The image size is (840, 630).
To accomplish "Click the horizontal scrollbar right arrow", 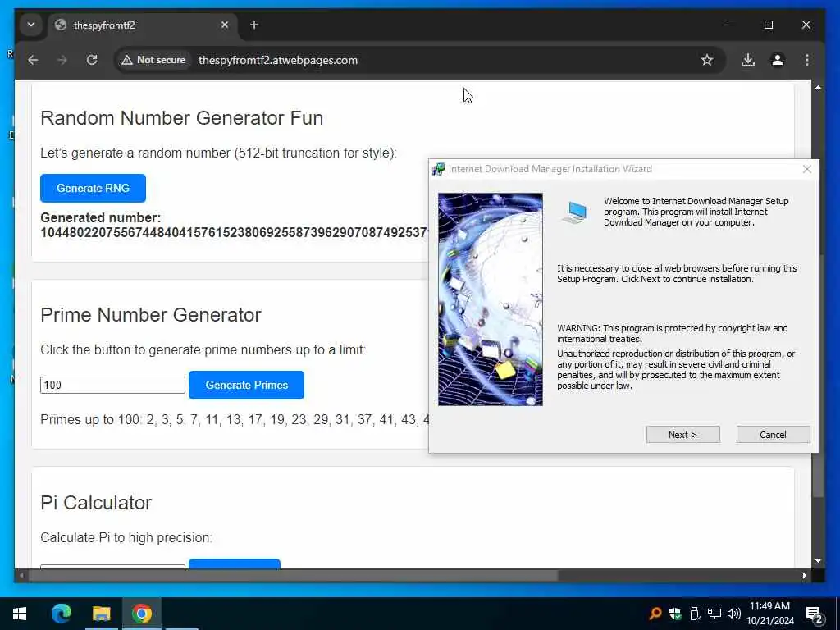I will point(804,575).
